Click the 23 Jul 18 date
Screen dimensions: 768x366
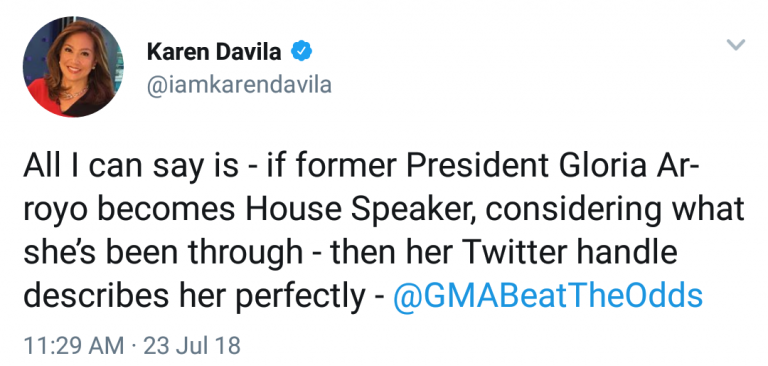(x=192, y=345)
